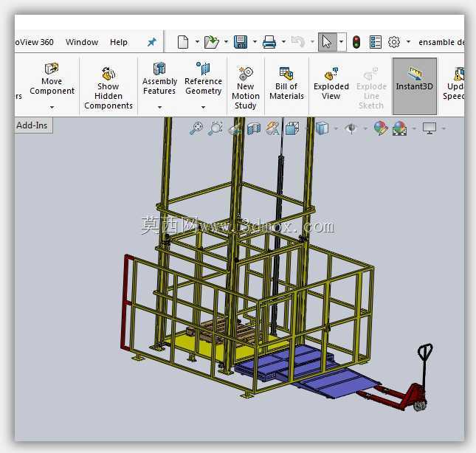The image size is (476, 453).
Task: Pin the menu bar with pushpin
Action: [151, 42]
